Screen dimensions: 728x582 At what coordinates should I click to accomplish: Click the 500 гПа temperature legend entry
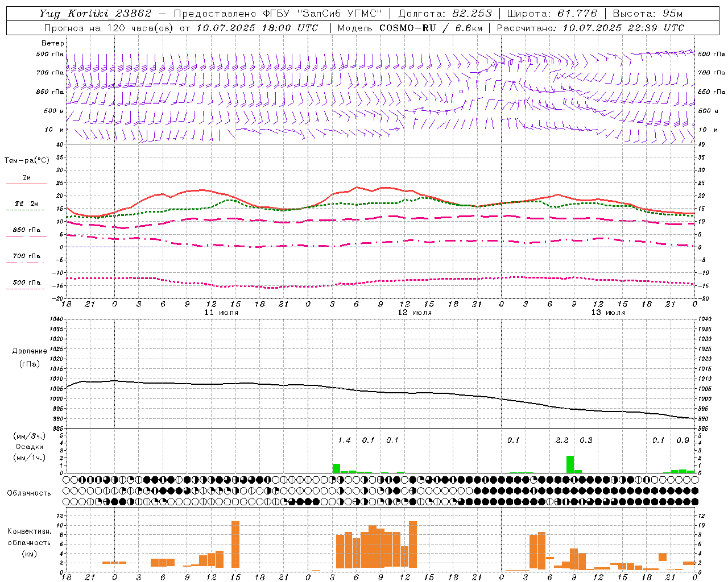coord(26,282)
